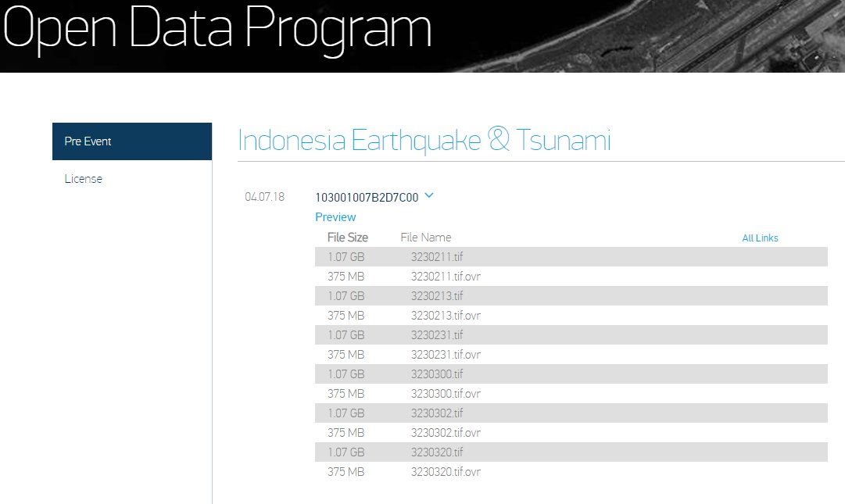Open the License page
Screen dimensions: 845x504
coord(83,178)
